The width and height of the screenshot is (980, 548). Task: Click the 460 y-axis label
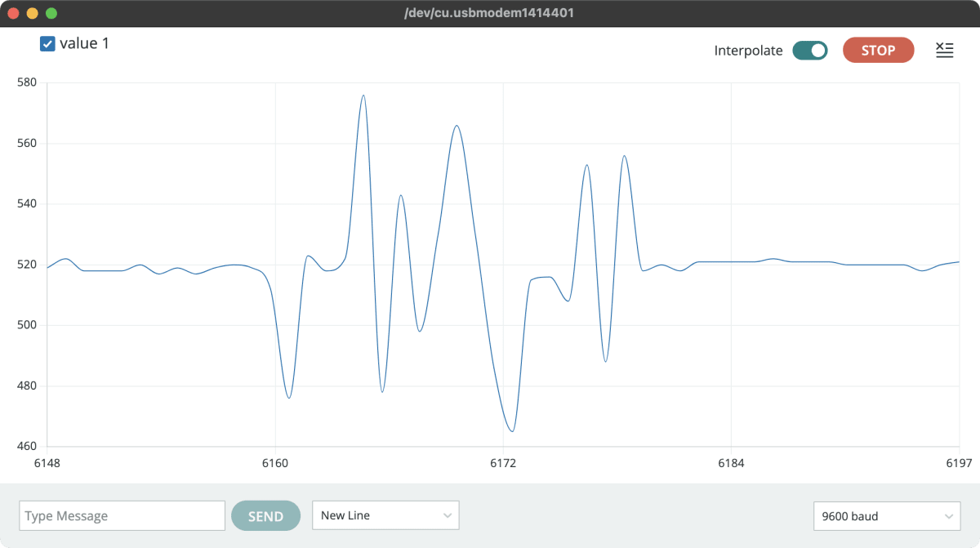pos(27,446)
